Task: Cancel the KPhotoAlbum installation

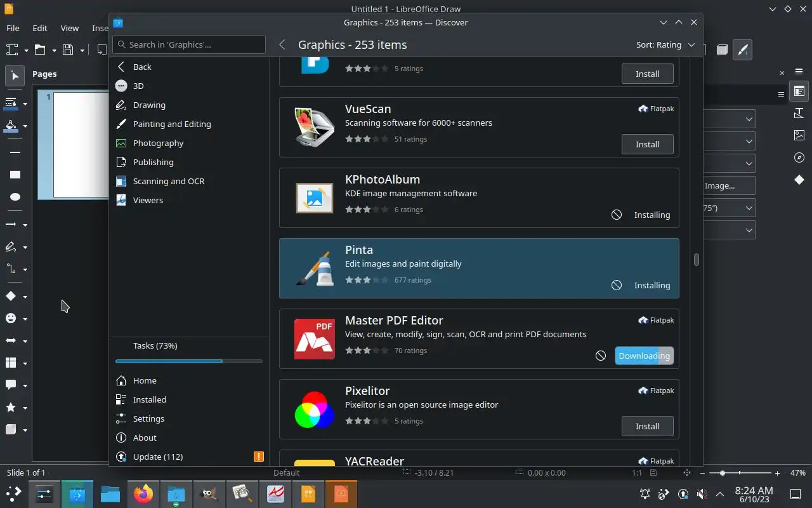Action: (616, 215)
